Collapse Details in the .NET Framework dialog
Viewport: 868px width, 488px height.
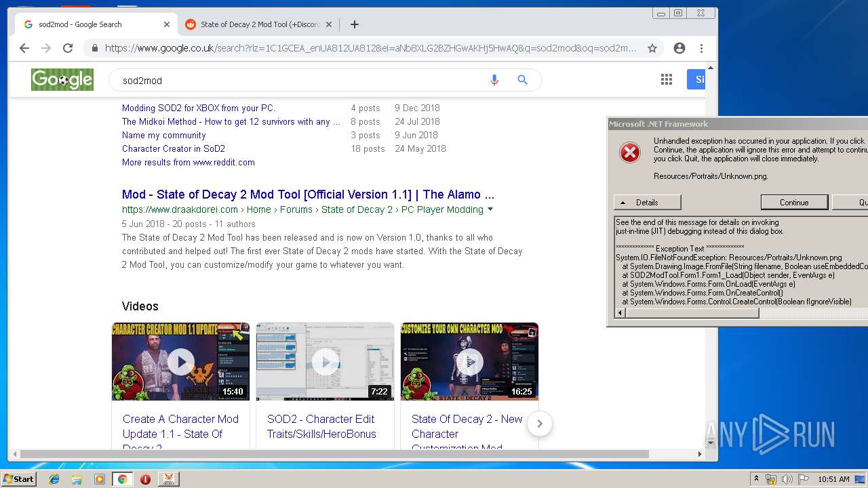[x=647, y=202]
